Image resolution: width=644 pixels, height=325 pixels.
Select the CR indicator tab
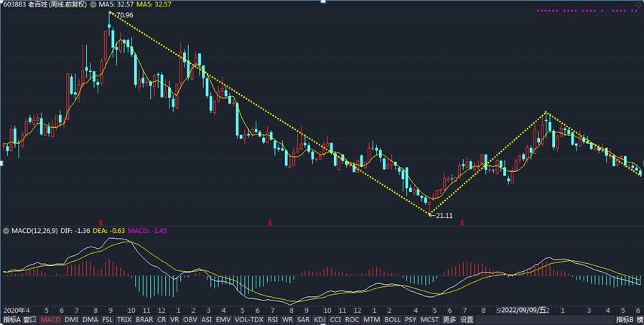(162, 320)
